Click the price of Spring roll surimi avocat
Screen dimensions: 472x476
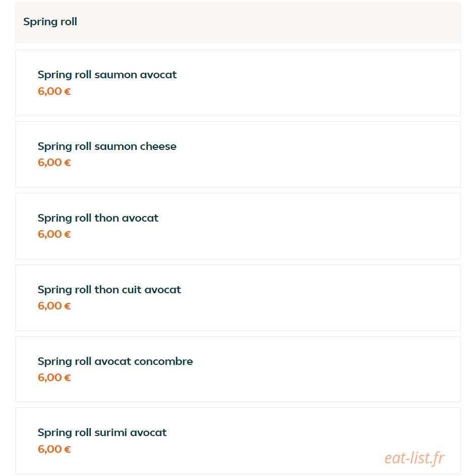point(54,449)
